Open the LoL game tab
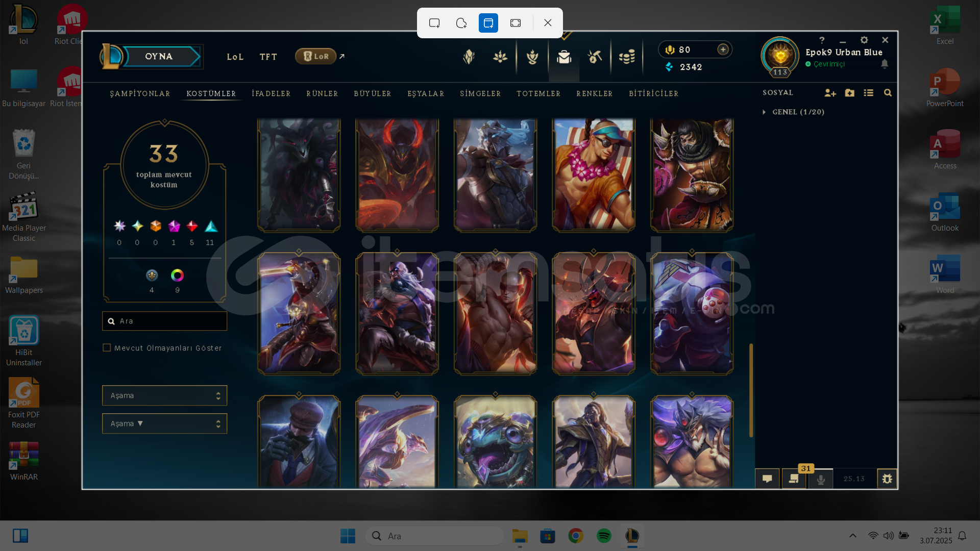The height and width of the screenshot is (551, 980). (x=235, y=57)
